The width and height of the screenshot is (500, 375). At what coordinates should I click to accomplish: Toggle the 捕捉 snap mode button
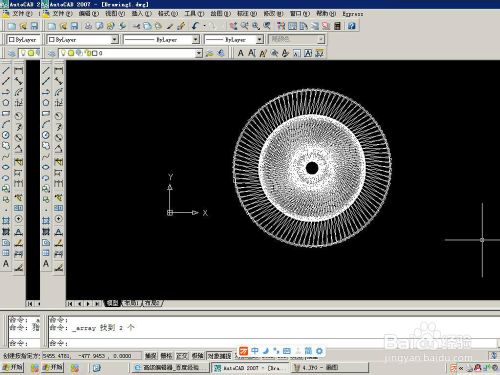click(x=151, y=356)
